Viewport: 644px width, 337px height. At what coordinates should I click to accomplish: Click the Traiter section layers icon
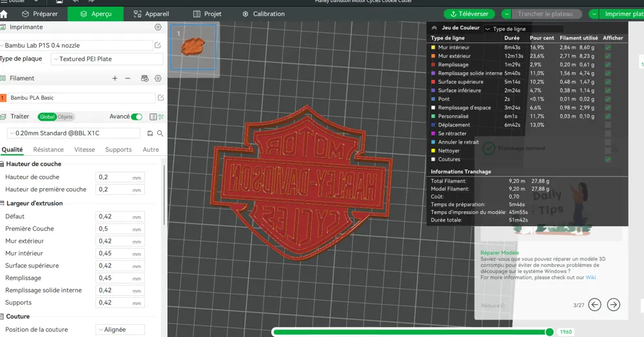[3, 117]
